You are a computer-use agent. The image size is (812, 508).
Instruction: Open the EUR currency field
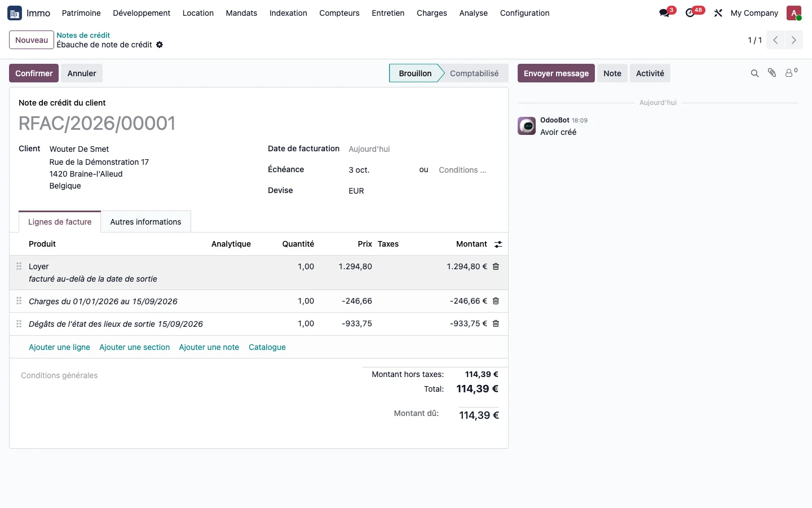[x=423, y=191]
